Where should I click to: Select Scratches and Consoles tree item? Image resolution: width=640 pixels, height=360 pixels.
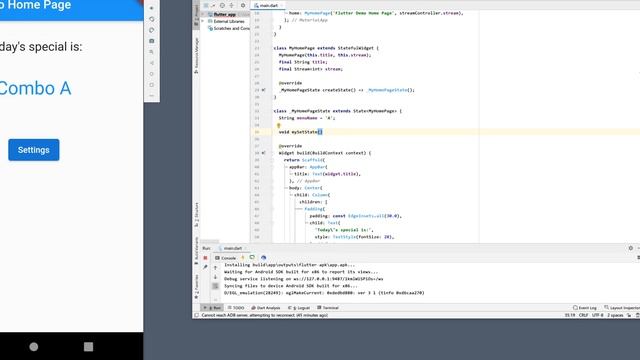tap(229, 28)
